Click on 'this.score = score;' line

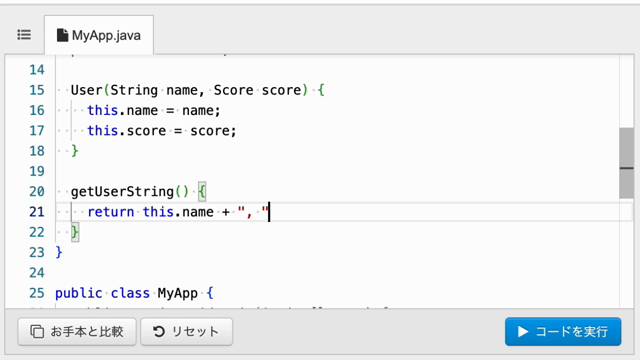(161, 131)
